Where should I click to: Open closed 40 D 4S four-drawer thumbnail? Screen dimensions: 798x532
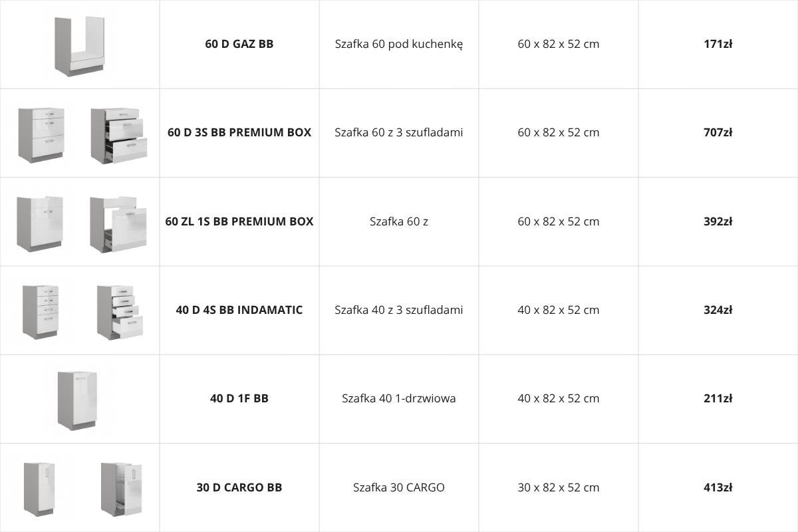41,311
